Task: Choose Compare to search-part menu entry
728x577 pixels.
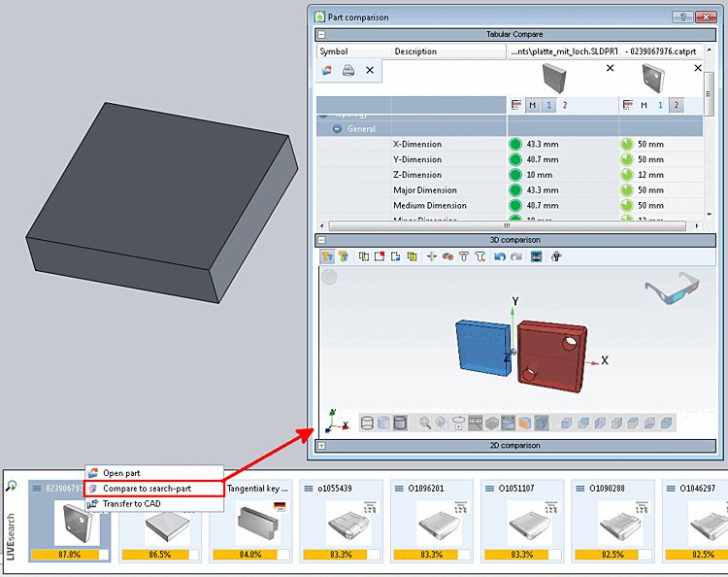Action: coord(147,489)
